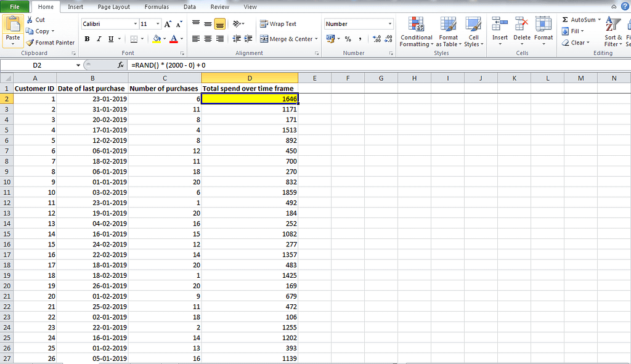This screenshot has width=631, height=364.
Task: Click the Insert Function fx icon
Action: tap(121, 65)
